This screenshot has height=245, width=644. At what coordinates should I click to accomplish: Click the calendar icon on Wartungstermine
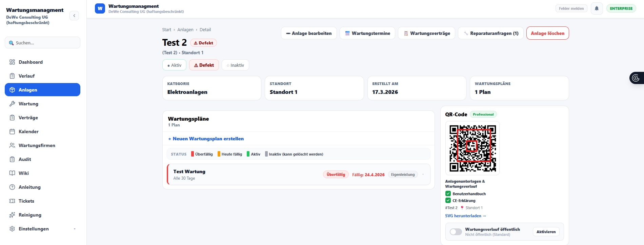347,33
